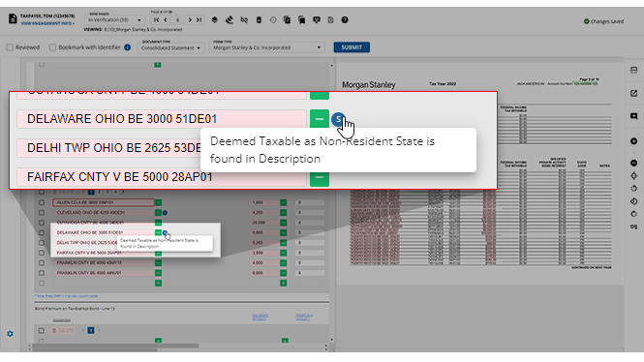This screenshot has width=644, height=362.
Task: Click the Morgan Stanley document preview page
Action: click(479, 172)
